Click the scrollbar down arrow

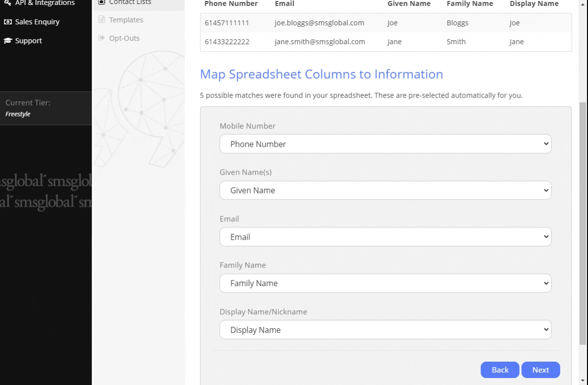[583, 381]
